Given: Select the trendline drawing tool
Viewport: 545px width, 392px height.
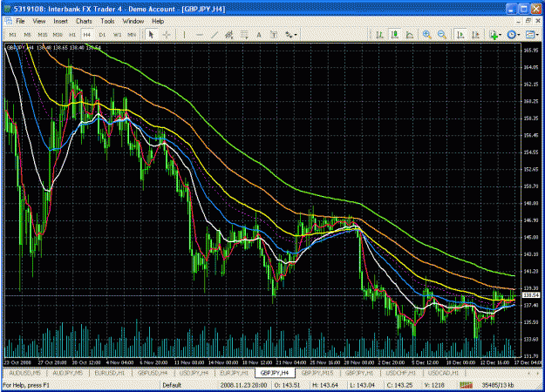Looking at the screenshot, I should point(215,35).
